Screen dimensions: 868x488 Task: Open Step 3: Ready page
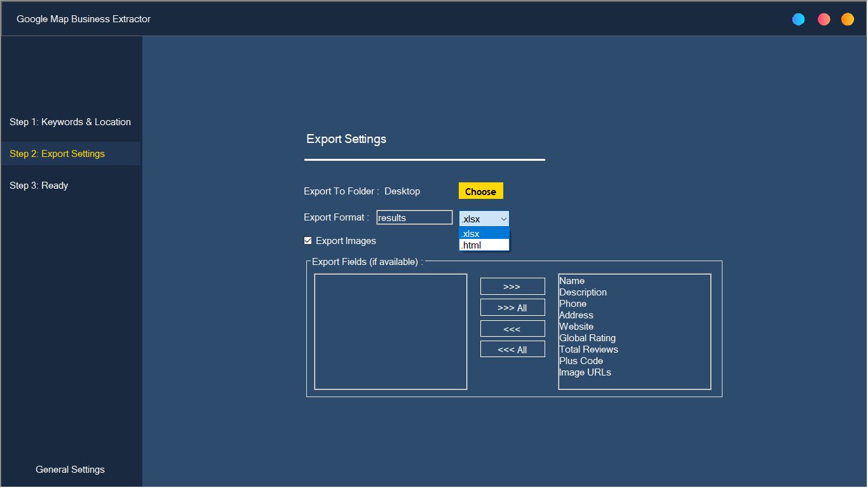[x=39, y=186]
